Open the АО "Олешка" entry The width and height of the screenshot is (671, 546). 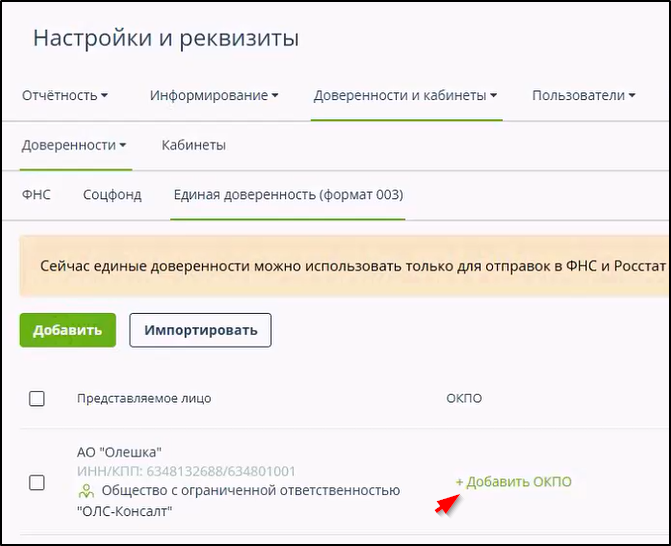[x=119, y=451]
